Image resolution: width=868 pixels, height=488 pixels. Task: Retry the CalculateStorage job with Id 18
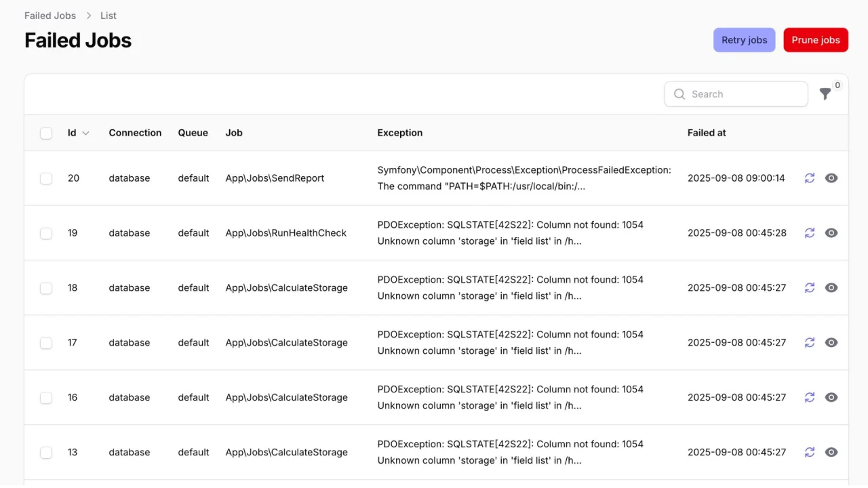click(810, 287)
